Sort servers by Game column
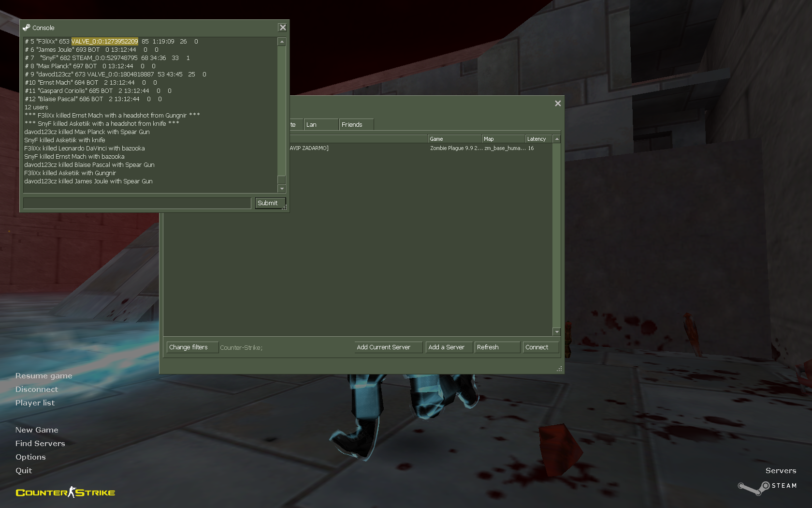Screen dimensions: 812x508 [x=454, y=139]
